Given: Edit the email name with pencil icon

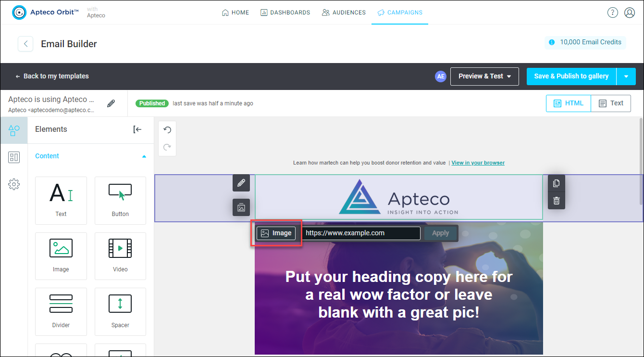Looking at the screenshot, I should coord(111,103).
